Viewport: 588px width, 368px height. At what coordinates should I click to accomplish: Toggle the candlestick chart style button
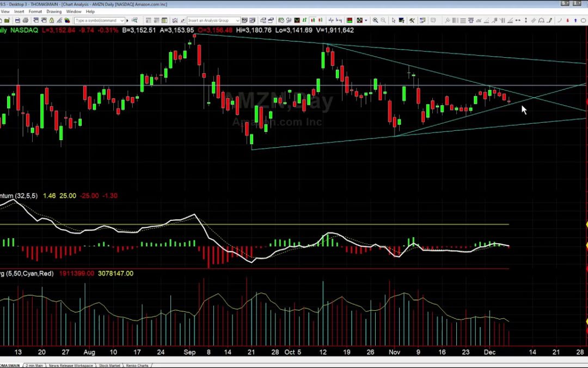pos(313,20)
